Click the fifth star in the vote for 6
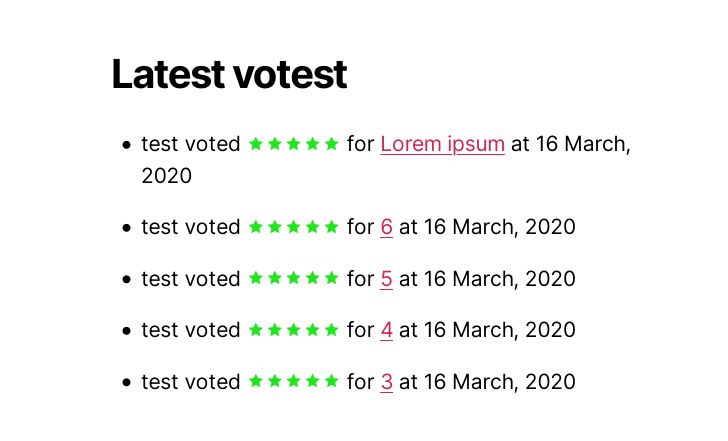Screen dimensions: 728x441 click(x=332, y=227)
